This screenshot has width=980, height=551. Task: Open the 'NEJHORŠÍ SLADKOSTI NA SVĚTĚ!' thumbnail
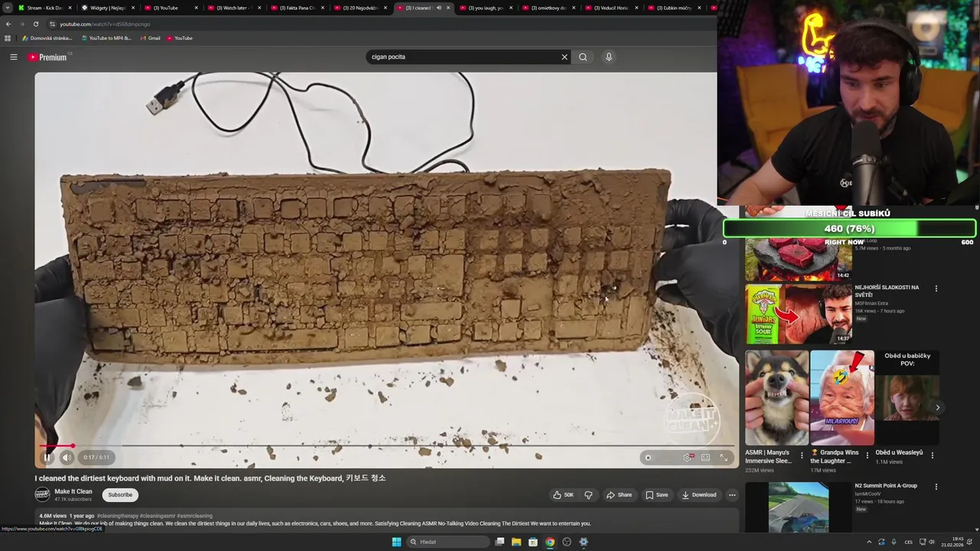pos(799,313)
